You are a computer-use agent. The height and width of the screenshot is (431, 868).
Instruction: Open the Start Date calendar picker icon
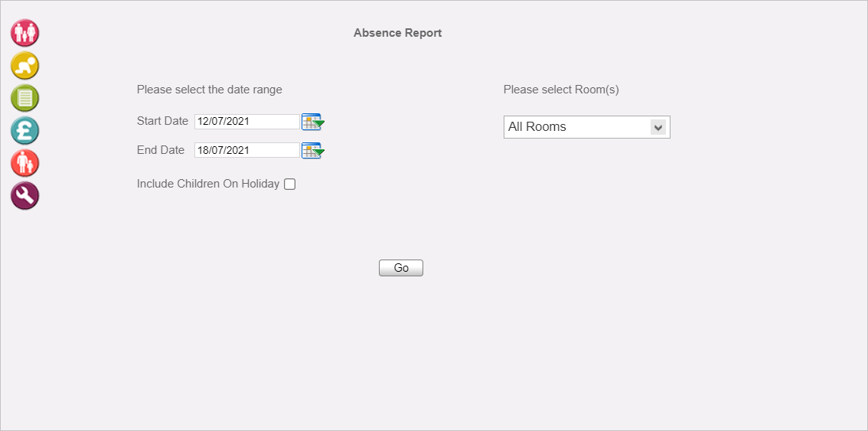point(313,122)
